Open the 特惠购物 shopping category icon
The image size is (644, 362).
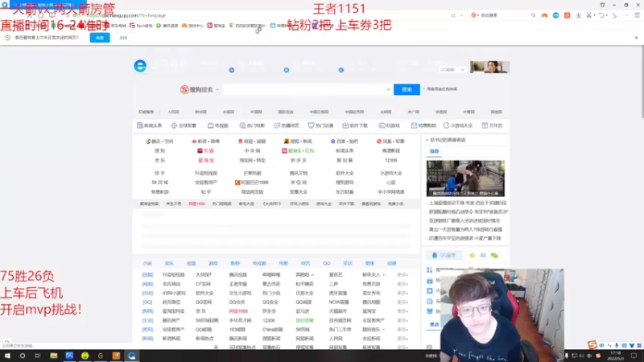coord(423,125)
